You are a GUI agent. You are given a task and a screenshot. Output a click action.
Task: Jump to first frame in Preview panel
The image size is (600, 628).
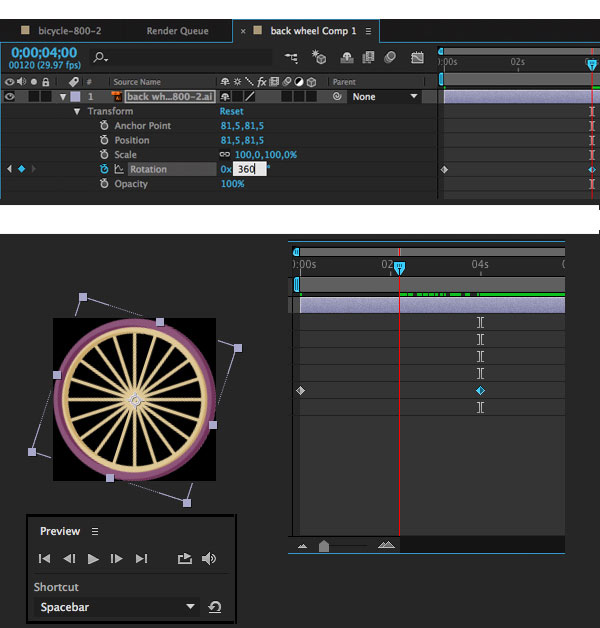click(x=44, y=558)
